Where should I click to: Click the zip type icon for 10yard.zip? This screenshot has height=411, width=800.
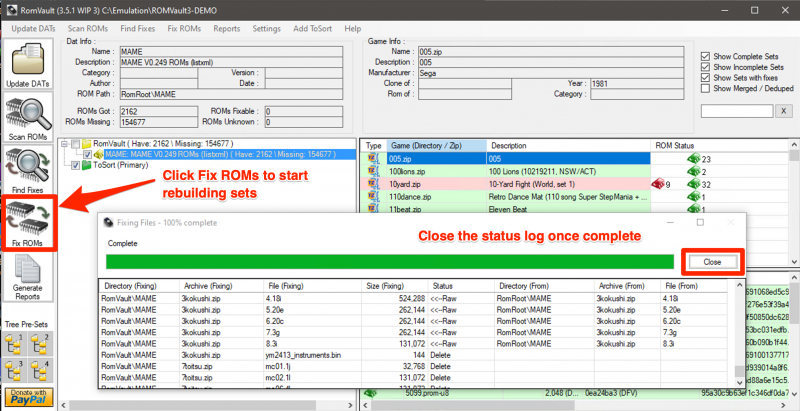pos(373,184)
